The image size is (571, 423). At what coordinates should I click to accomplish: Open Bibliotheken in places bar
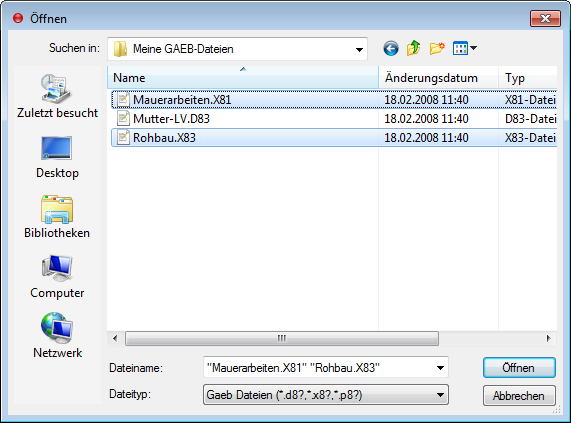57,217
